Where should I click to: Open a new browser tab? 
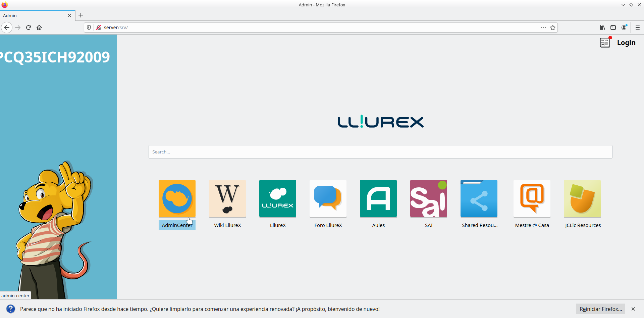(x=81, y=15)
